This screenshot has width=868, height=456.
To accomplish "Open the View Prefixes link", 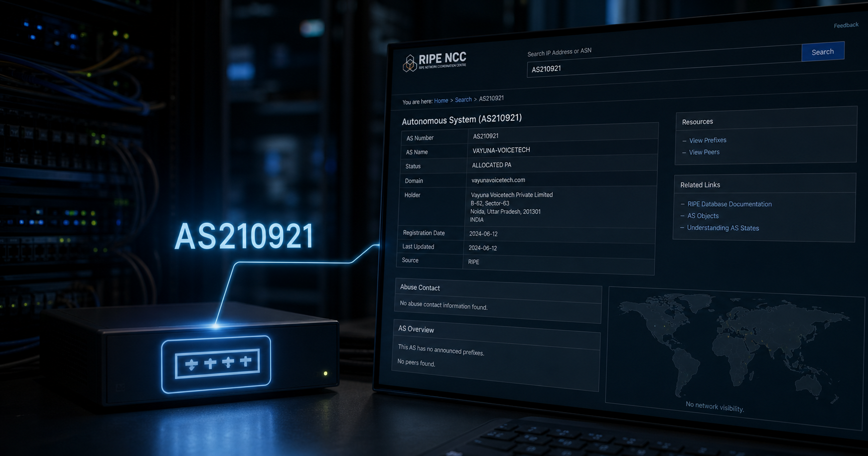I will (707, 140).
